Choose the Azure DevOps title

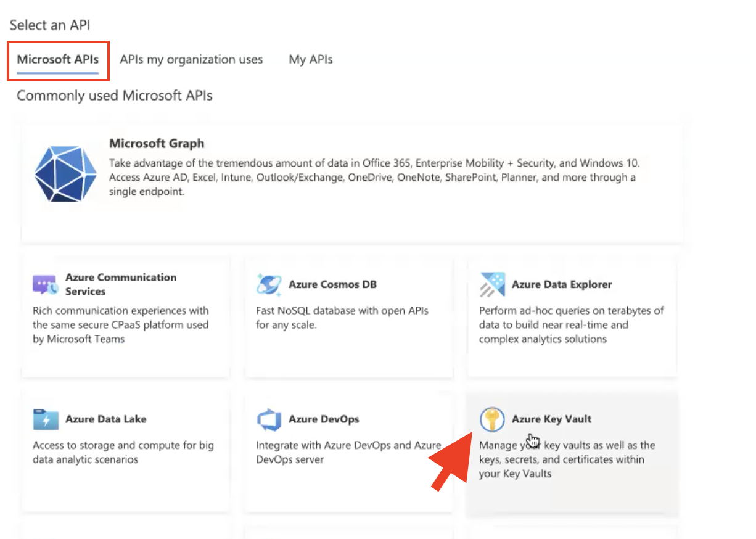[324, 419]
